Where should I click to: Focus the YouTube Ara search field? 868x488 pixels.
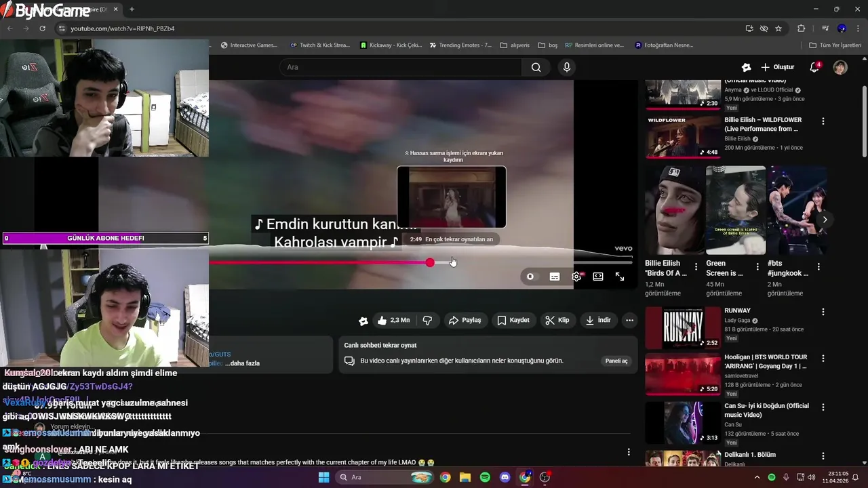point(400,67)
